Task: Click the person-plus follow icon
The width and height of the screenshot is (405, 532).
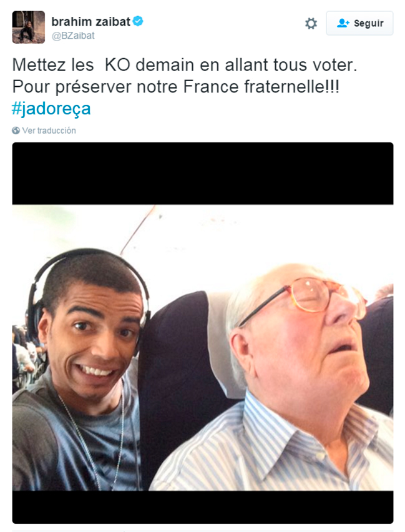Action: [x=343, y=23]
